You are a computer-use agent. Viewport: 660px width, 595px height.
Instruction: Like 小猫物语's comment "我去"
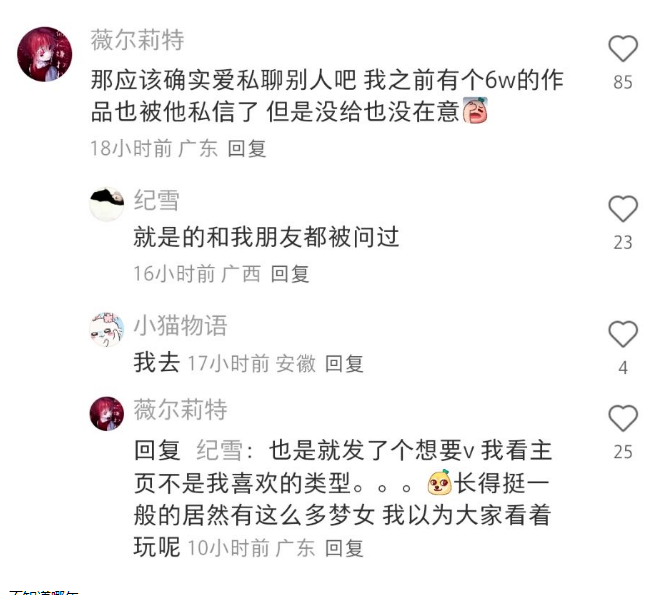(623, 334)
